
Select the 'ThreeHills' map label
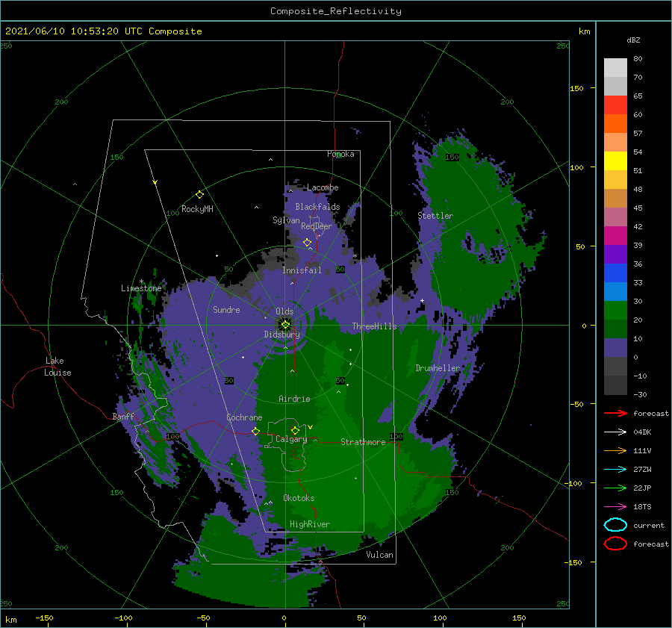[x=374, y=326]
